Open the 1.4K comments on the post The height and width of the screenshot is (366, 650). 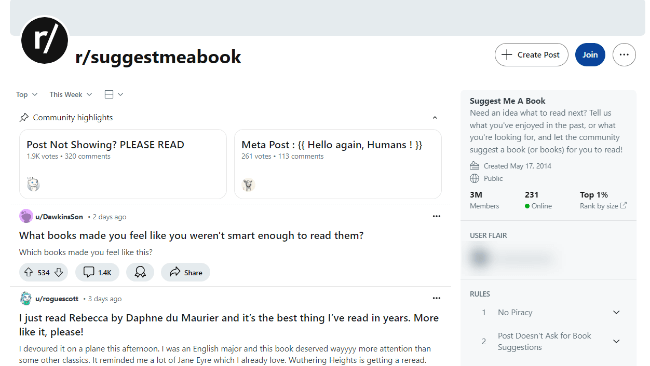point(97,272)
